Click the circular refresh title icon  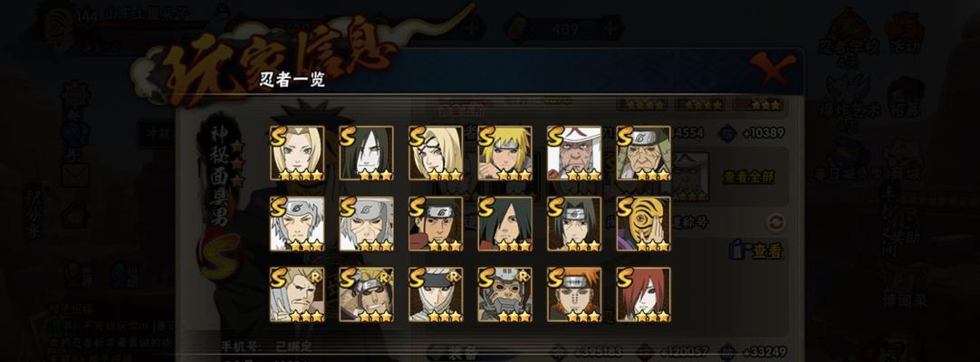pyautogui.click(x=776, y=223)
